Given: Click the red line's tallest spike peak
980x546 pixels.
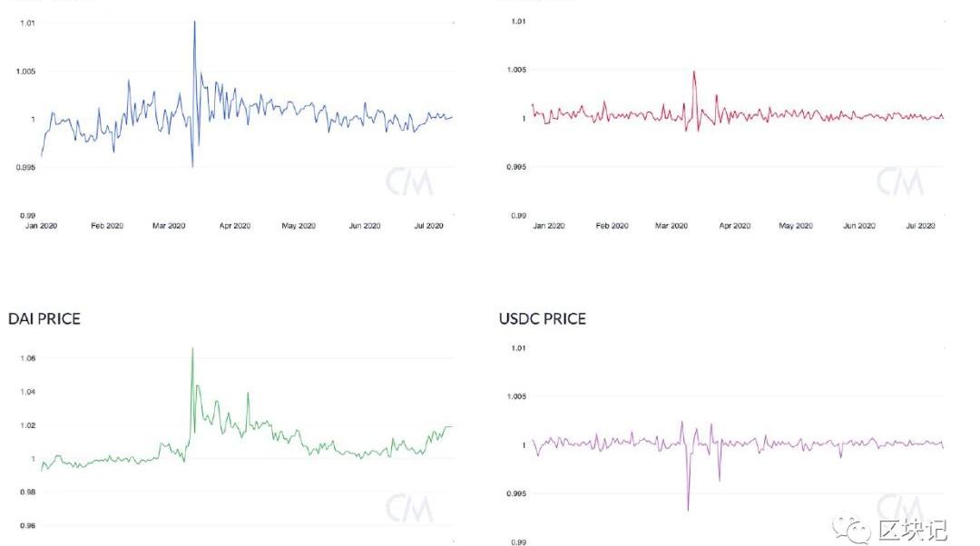Looking at the screenshot, I should (694, 72).
